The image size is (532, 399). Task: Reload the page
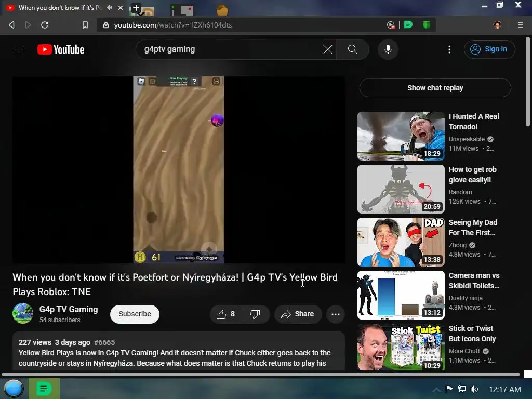pos(45,25)
